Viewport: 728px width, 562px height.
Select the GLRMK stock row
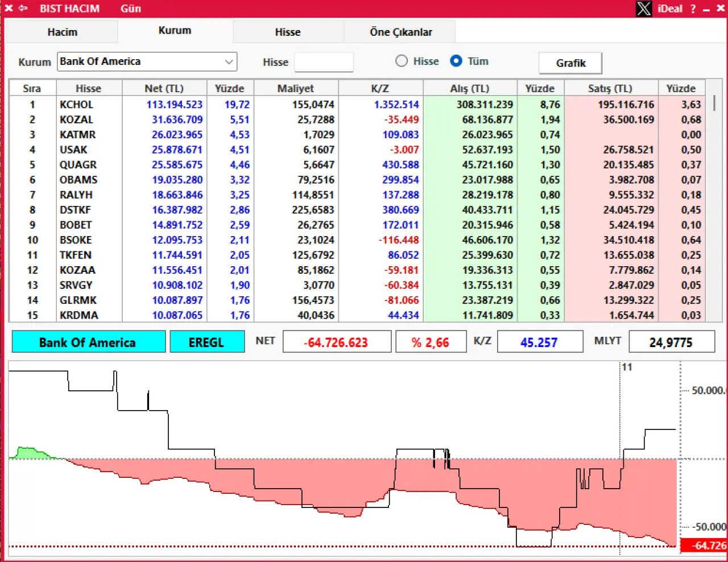tap(357, 300)
